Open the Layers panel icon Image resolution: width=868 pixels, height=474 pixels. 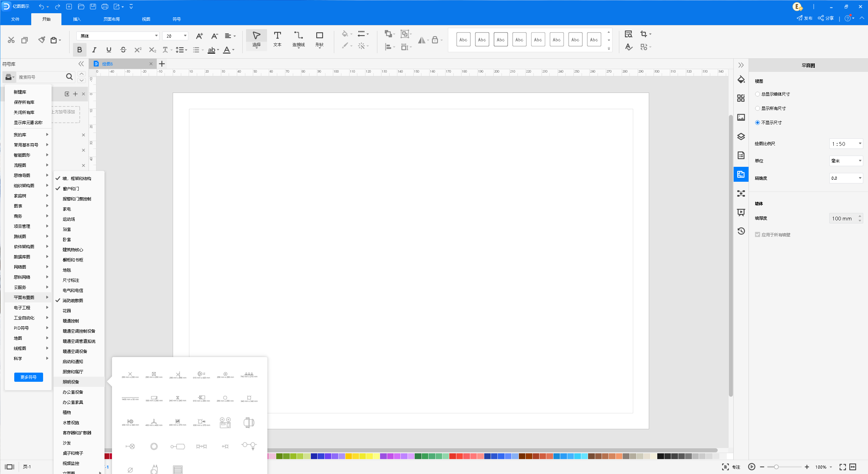coord(741,136)
